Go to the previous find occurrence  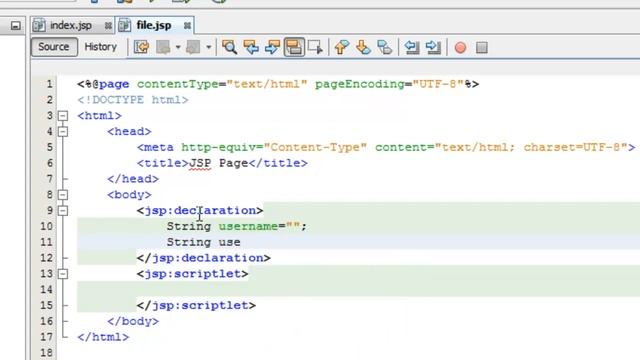[x=251, y=47]
